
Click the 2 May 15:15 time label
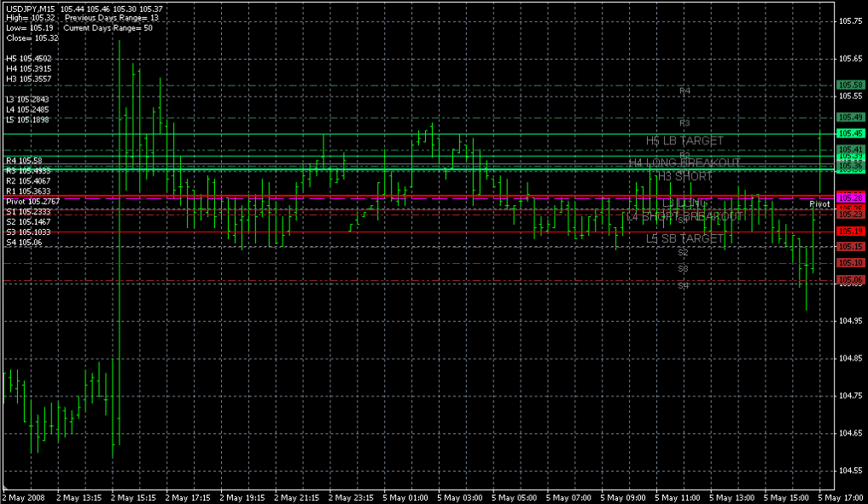point(134,497)
